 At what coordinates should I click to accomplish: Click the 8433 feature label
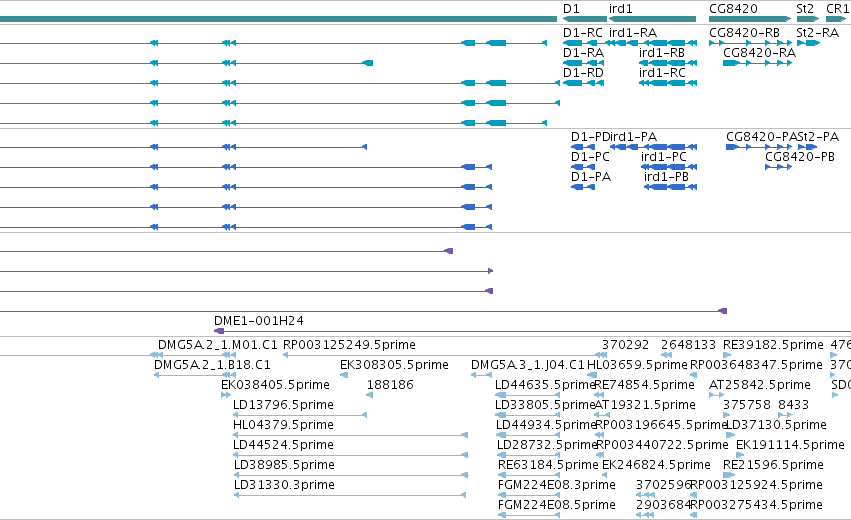(793, 405)
